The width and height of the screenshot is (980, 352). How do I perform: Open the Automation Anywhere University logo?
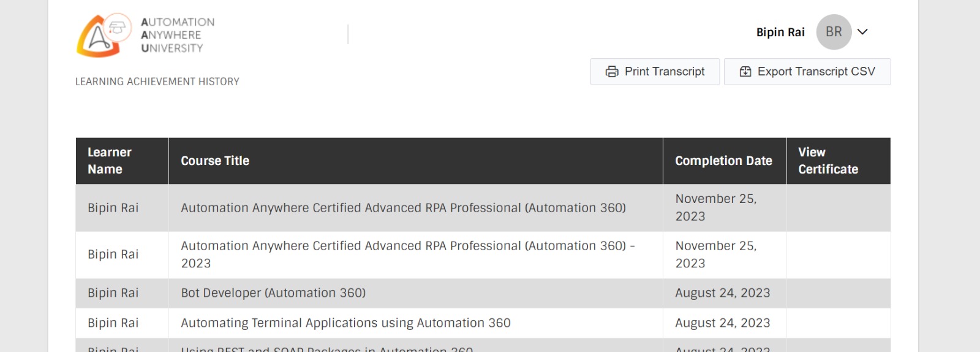tap(145, 35)
